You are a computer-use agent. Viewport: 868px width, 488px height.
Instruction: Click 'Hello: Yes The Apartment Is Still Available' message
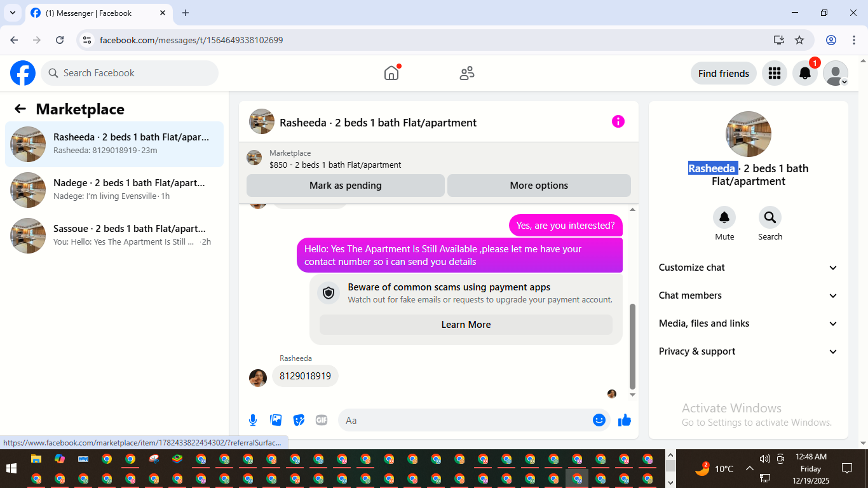(x=459, y=255)
